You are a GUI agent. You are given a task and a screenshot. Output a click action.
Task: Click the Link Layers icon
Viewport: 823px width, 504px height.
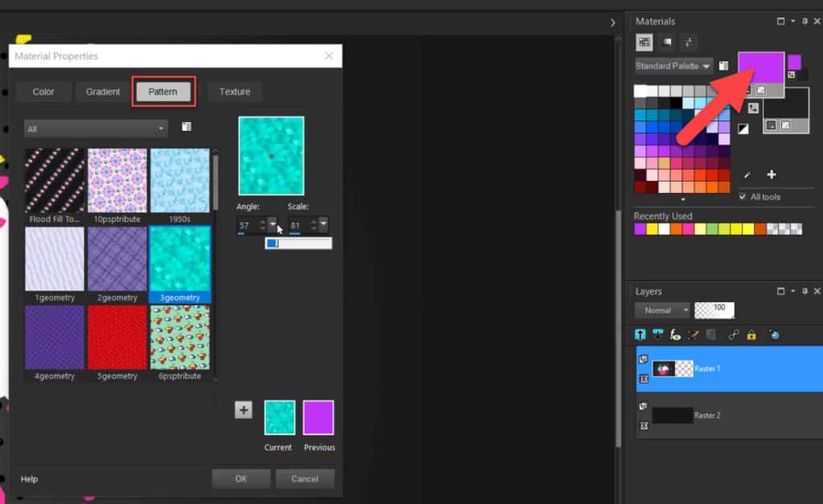733,334
